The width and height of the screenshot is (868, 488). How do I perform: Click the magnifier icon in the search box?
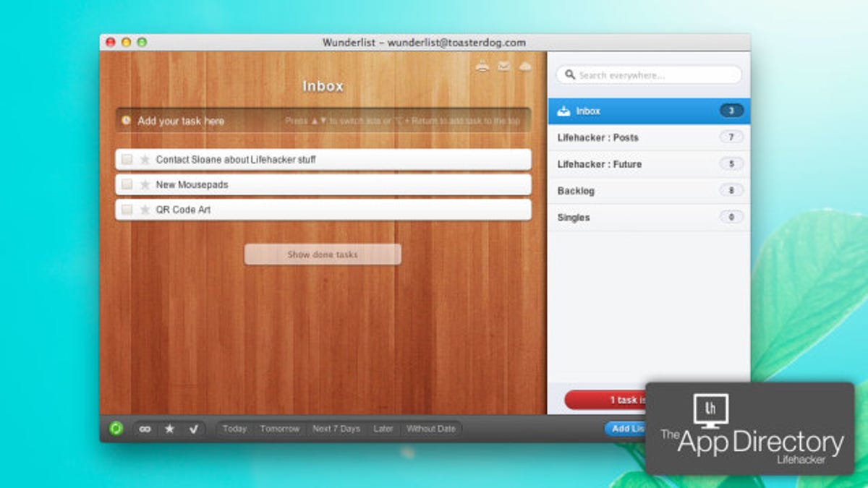click(x=570, y=74)
